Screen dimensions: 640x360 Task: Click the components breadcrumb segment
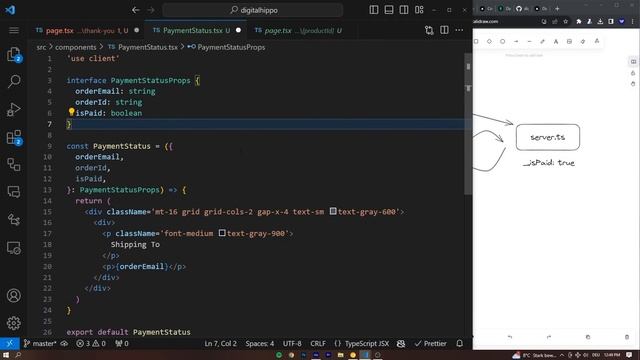pyautogui.click(x=76, y=47)
